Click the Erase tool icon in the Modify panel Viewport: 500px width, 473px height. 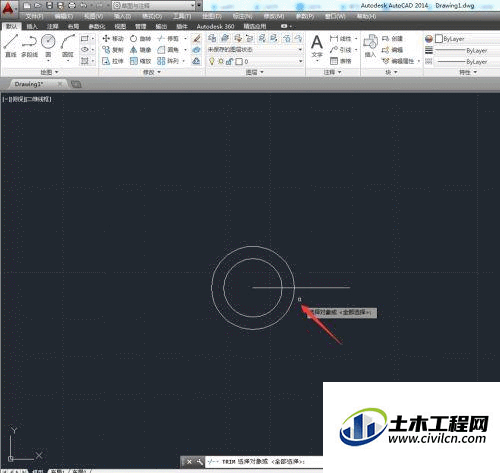[197, 39]
